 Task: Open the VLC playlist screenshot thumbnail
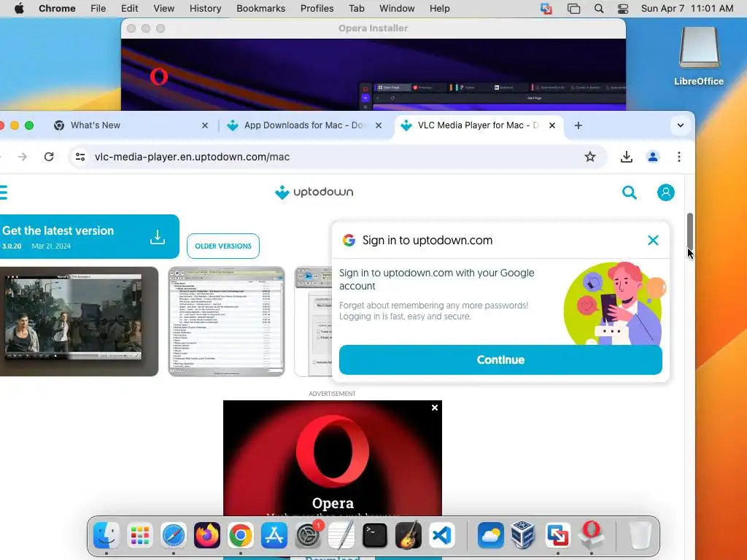tap(226, 322)
